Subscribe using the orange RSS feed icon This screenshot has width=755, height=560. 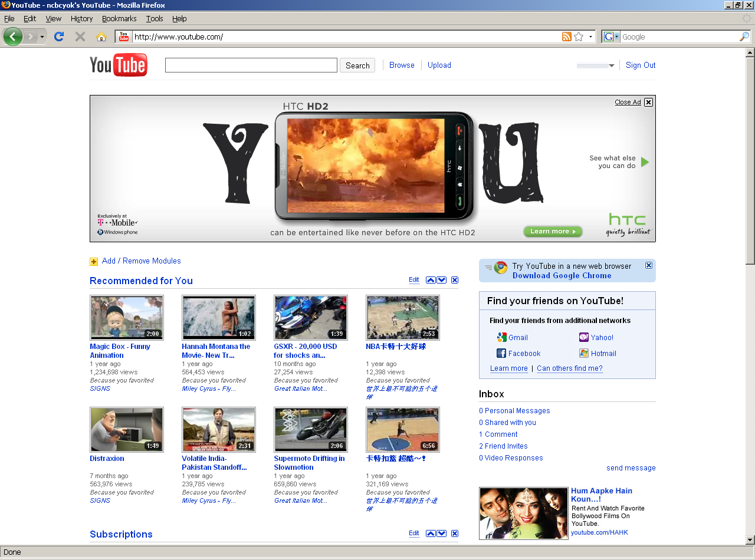[x=567, y=37]
